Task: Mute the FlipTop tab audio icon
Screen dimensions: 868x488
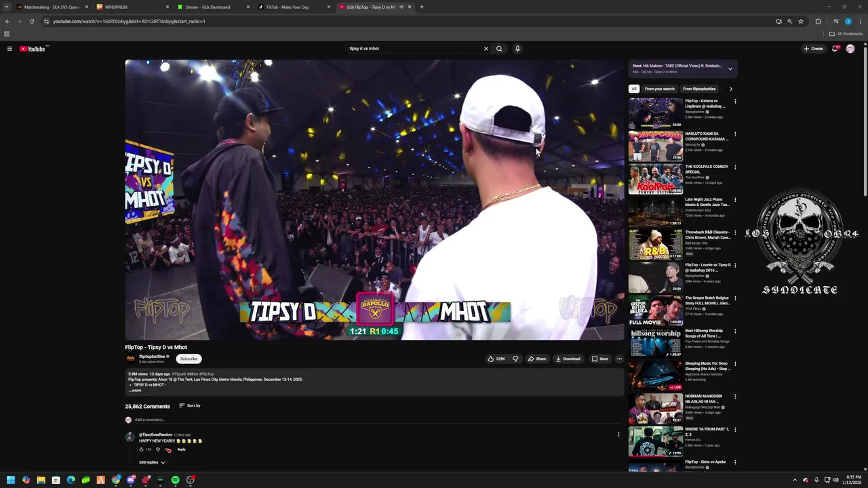Action: click(401, 7)
